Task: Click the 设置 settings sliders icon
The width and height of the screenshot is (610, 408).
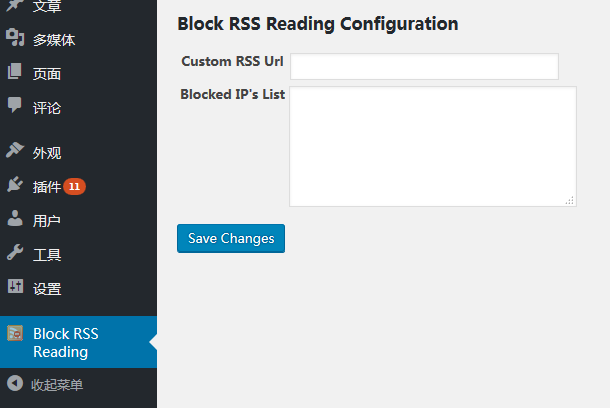Action: [15, 288]
